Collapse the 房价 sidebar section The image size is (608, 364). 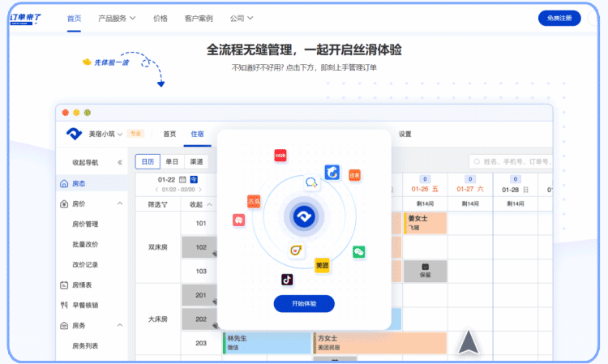pos(120,203)
